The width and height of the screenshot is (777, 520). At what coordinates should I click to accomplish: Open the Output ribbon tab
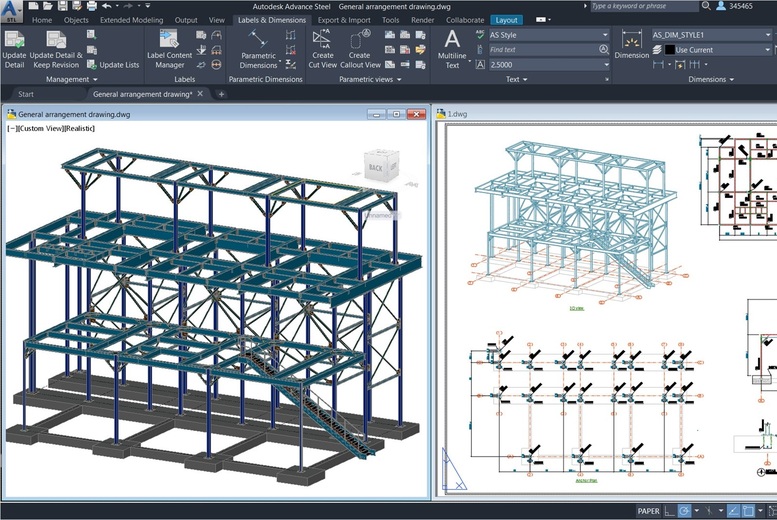click(x=186, y=20)
